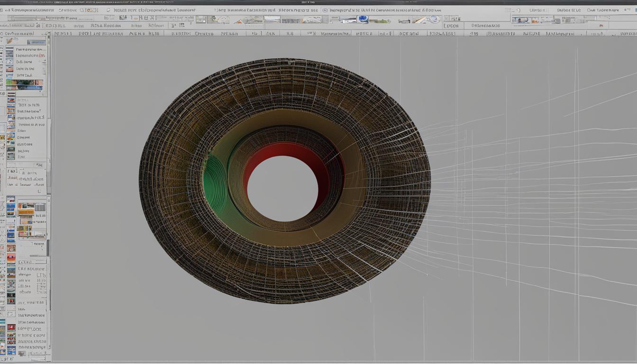Expand the panel header arrow at top-left corner
Screen dimensions: 637x364
click(46, 34)
